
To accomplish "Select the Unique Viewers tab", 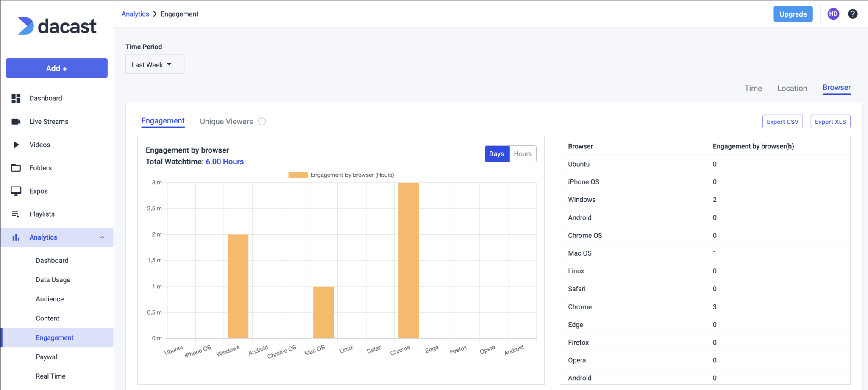I will click(x=226, y=122).
